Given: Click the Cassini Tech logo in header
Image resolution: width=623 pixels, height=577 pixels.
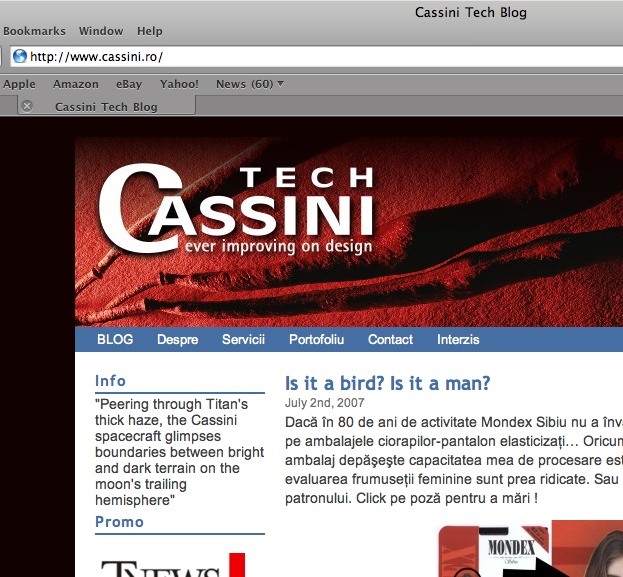Looking at the screenshot, I should 236,211.
